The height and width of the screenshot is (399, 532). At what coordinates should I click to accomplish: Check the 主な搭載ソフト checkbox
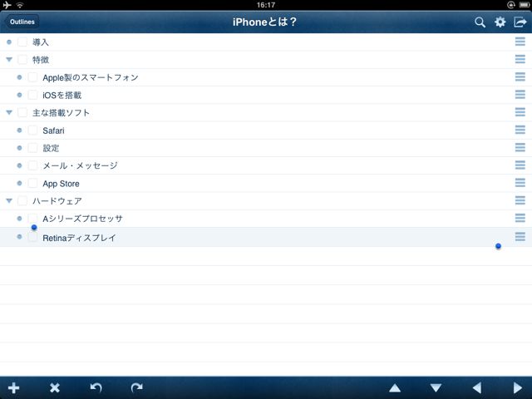tap(22, 113)
